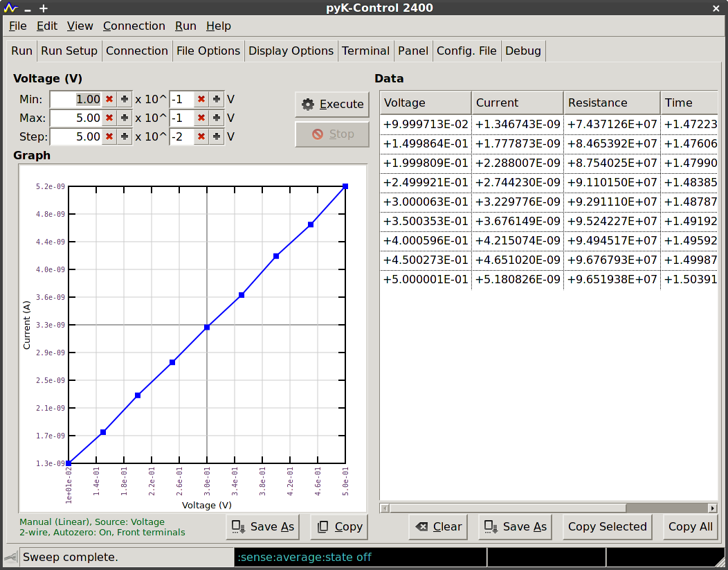The height and width of the screenshot is (570, 728).
Task: Switch to the Panel tab
Action: click(413, 51)
